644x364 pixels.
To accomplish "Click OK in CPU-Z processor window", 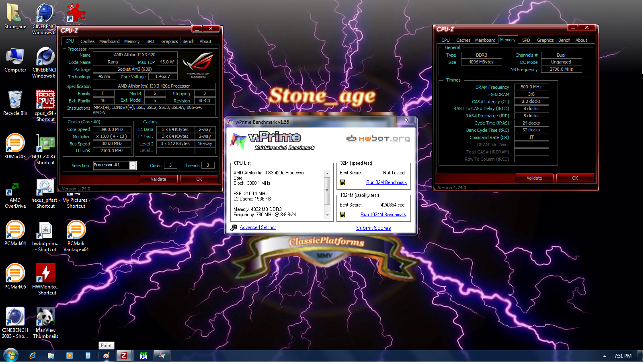I will click(199, 179).
